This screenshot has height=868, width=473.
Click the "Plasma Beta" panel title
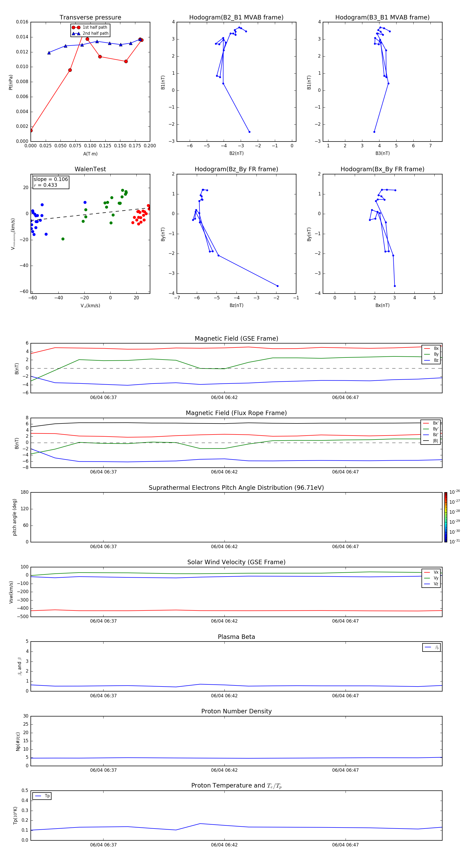pos(236,637)
